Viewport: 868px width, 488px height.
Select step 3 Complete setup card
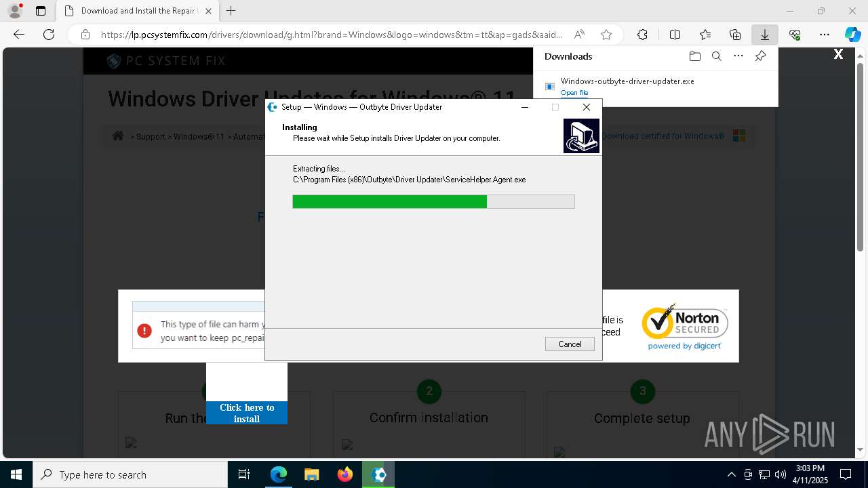click(x=642, y=418)
